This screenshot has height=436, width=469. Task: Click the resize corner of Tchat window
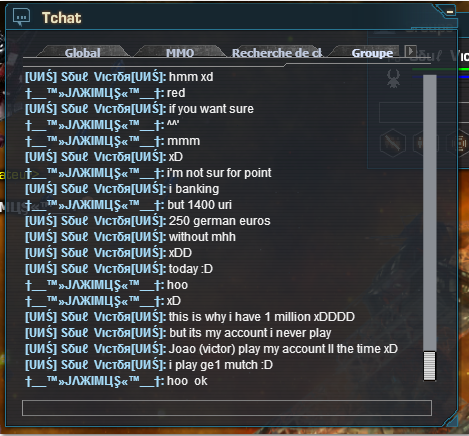tap(452, 421)
